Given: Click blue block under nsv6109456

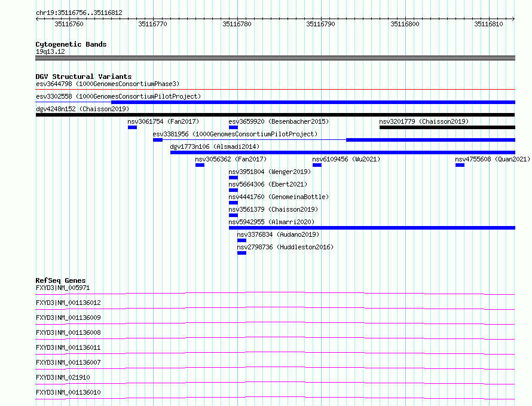Looking at the screenshot, I should 317,165.
